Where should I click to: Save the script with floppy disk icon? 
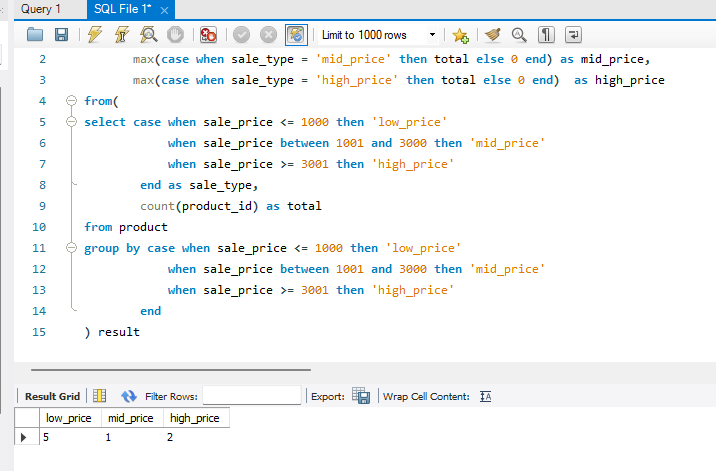[61, 35]
